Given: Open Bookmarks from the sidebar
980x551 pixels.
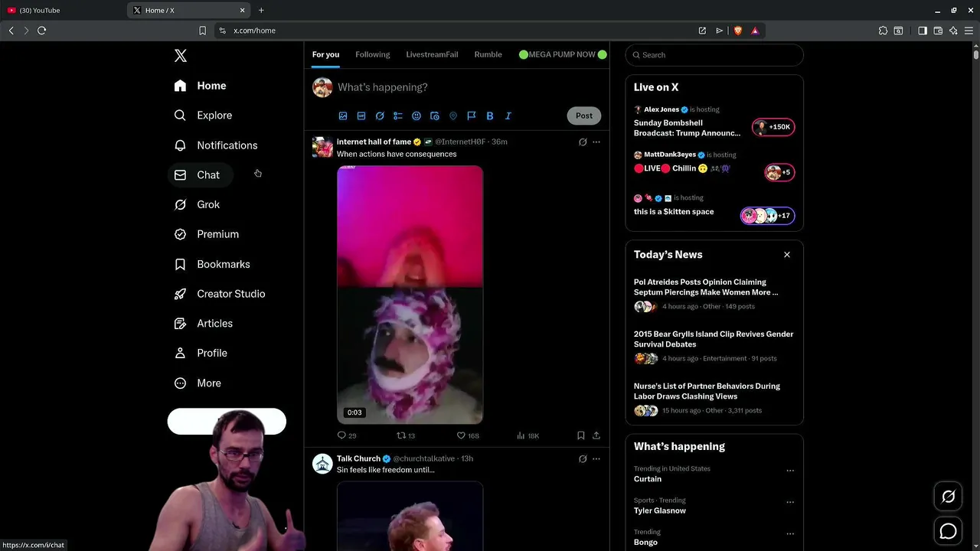Looking at the screenshot, I should tap(212, 264).
